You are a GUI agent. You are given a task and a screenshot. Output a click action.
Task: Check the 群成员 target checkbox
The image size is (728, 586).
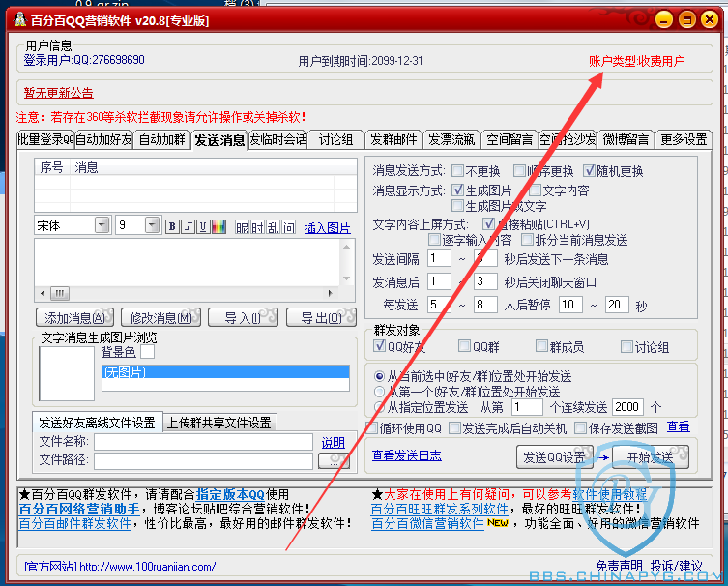click(541, 346)
